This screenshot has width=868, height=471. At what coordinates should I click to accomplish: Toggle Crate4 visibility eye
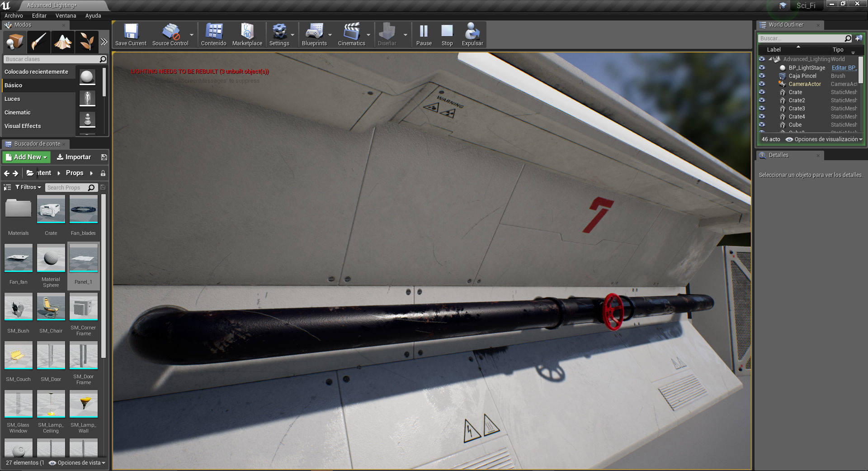(762, 116)
